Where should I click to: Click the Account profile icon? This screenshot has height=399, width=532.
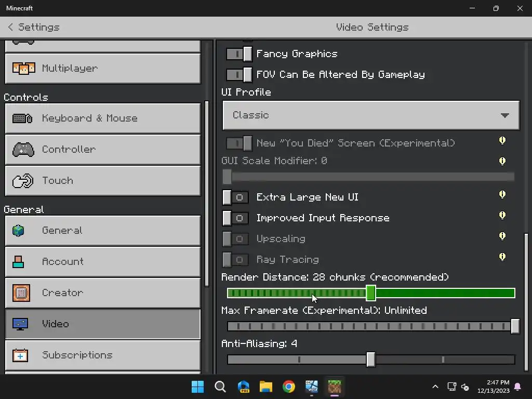tap(18, 262)
